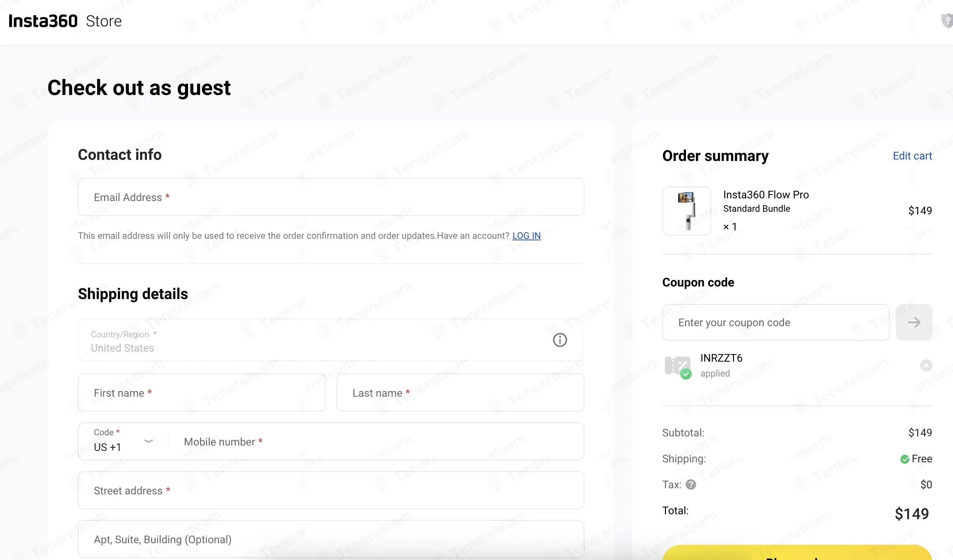Click the yellow place order button
Viewport: 953px width, 560px height.
(x=797, y=552)
